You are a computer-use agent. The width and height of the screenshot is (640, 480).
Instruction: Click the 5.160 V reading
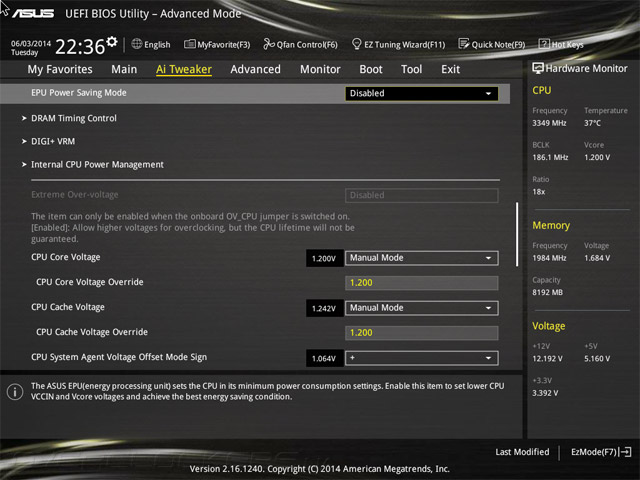597,358
